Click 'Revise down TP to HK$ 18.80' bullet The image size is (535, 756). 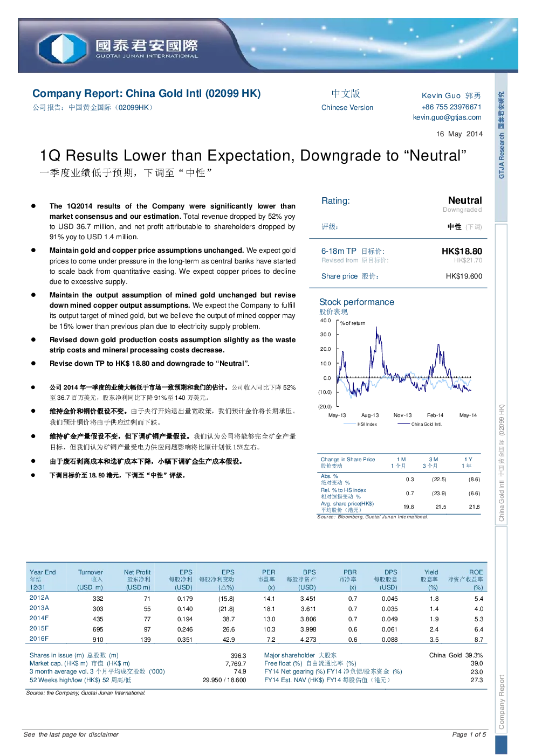click(x=149, y=364)
